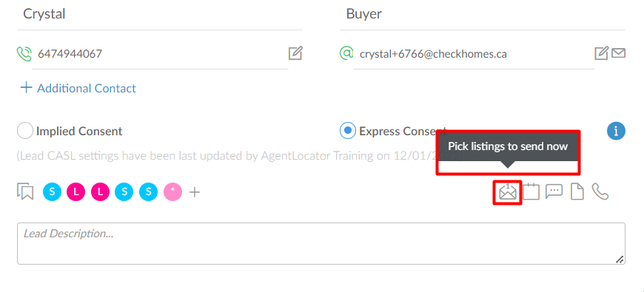Edit the phone number with pencil icon
The width and height of the screenshot is (644, 292).
[295, 53]
